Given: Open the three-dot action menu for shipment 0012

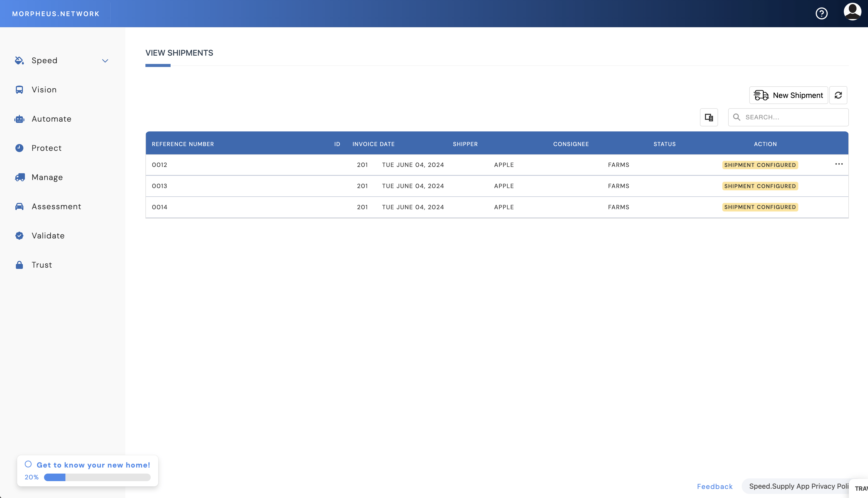Looking at the screenshot, I should 839,164.
